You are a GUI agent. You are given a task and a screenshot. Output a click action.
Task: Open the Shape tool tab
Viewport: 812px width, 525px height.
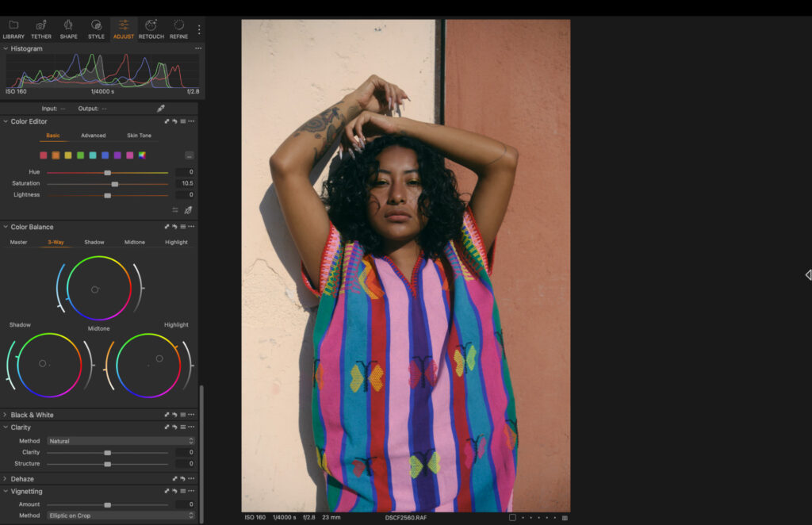pos(68,29)
